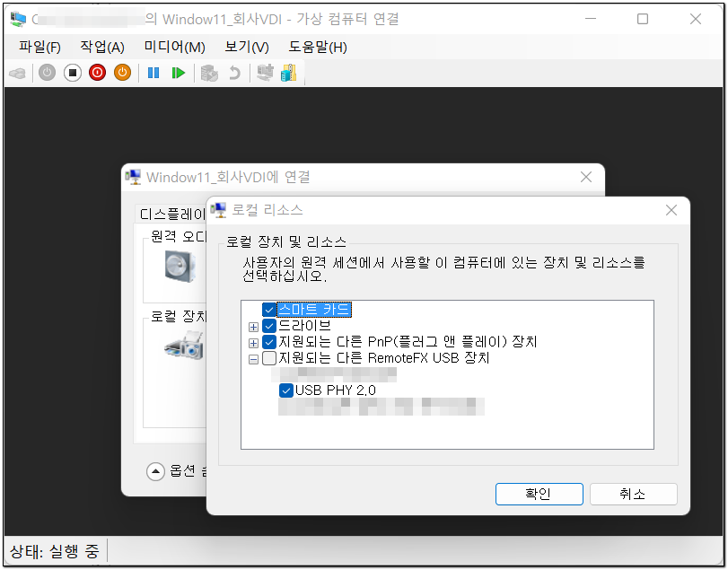Revert VM using the undo arrow icon
728x570 pixels.
[235, 73]
